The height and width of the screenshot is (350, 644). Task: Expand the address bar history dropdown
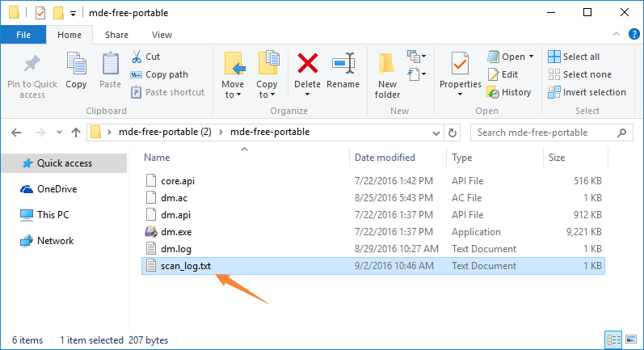(436, 133)
